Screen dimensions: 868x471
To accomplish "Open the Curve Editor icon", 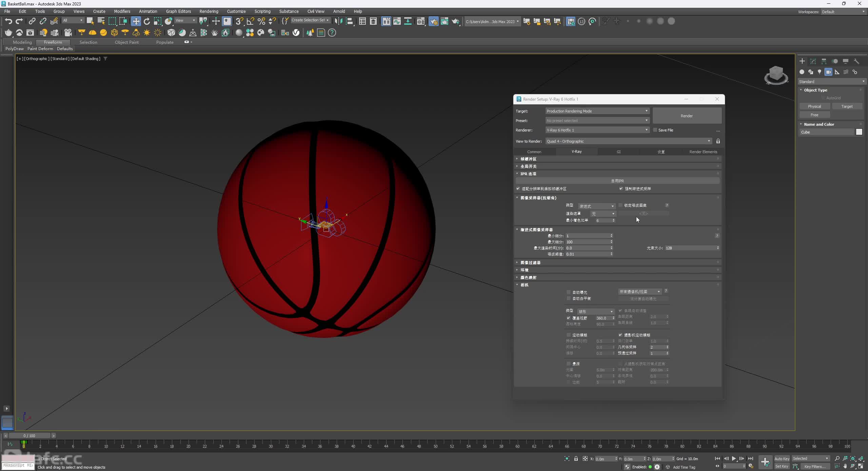I will (397, 21).
